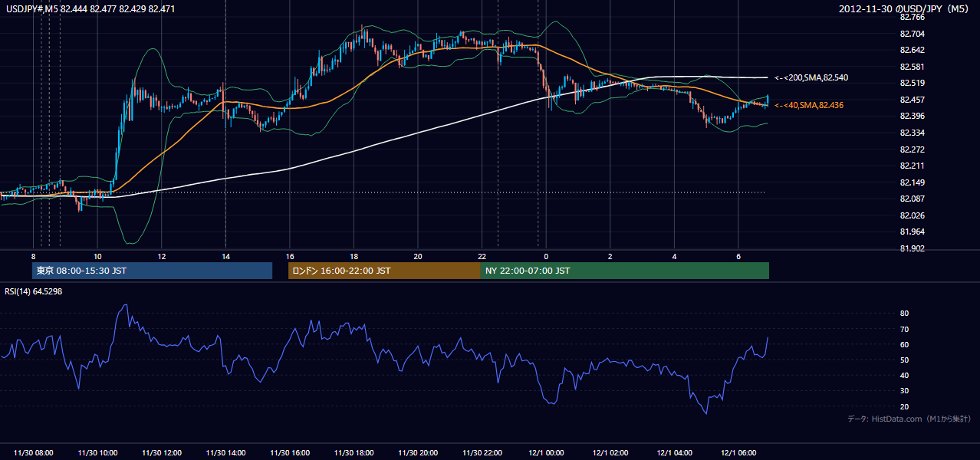980x460 pixels.
Task: Click hour label 4 on time axis
Action: [674, 256]
